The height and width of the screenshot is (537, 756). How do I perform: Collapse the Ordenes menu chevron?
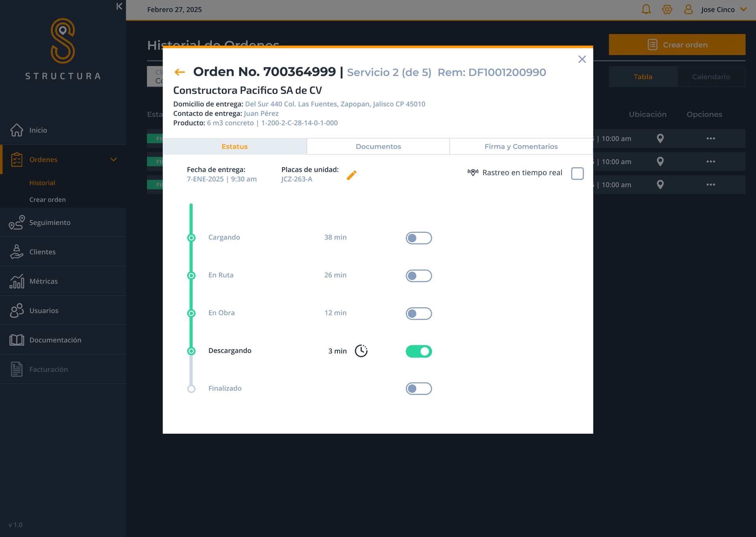[113, 160]
